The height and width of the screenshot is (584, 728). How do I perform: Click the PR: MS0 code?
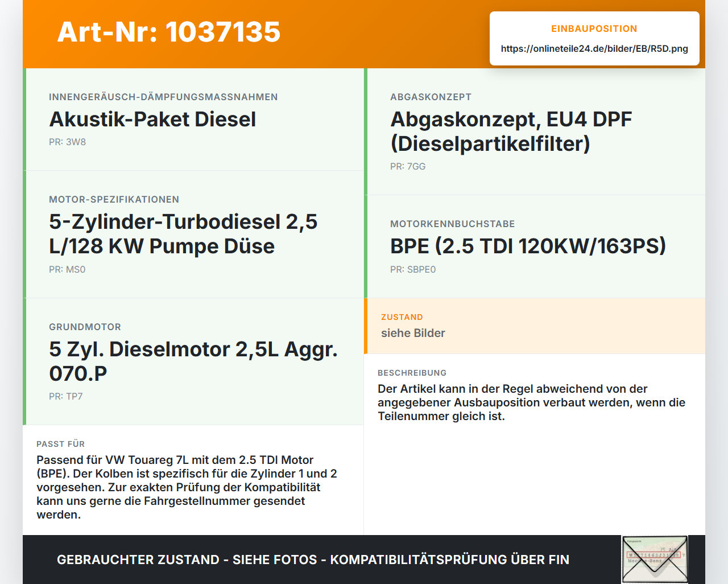tap(67, 269)
